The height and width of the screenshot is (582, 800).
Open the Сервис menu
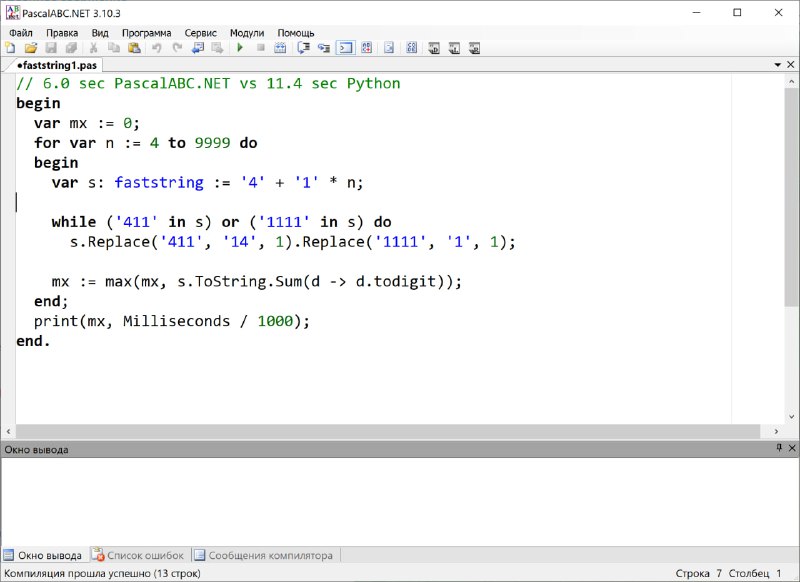[x=201, y=33]
